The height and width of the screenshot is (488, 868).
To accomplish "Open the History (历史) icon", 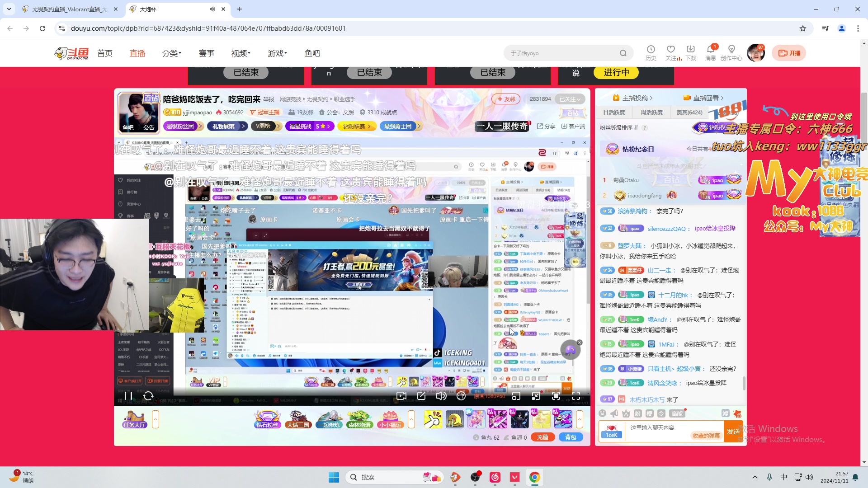I will click(651, 53).
